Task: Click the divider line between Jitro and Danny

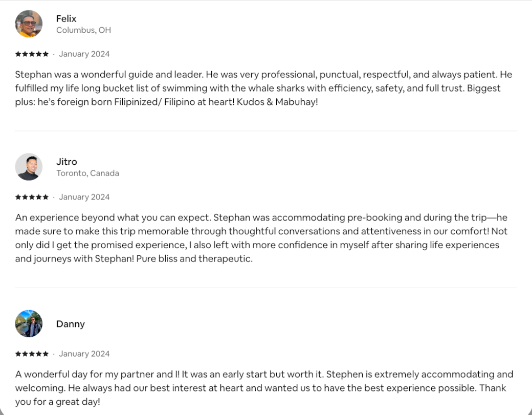Action: coord(266,288)
